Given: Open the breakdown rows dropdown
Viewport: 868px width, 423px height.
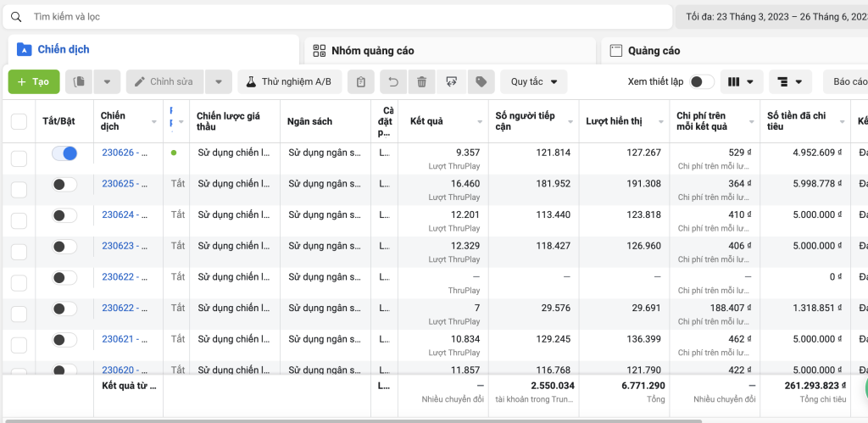Looking at the screenshot, I should tap(790, 82).
